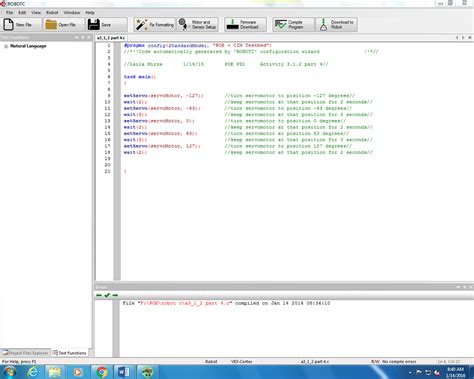
Task: Save the program using the floppy icon
Action: 94,25
